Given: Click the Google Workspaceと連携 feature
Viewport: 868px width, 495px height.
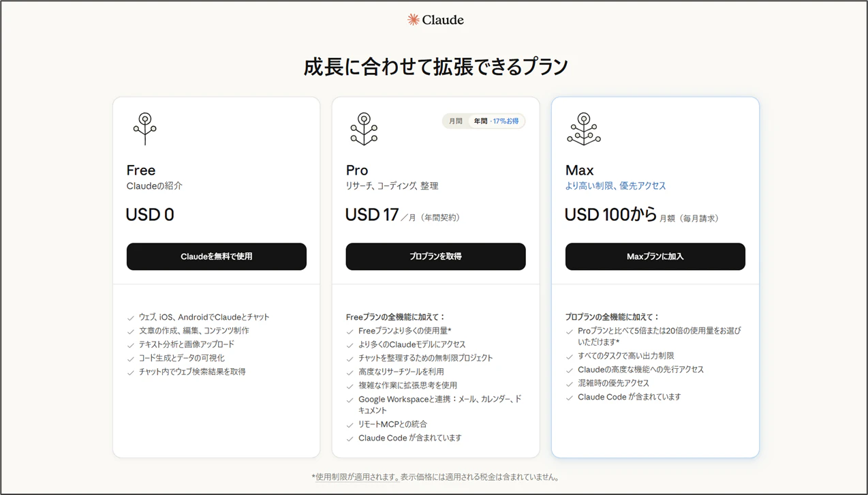Looking at the screenshot, I should click(x=440, y=404).
